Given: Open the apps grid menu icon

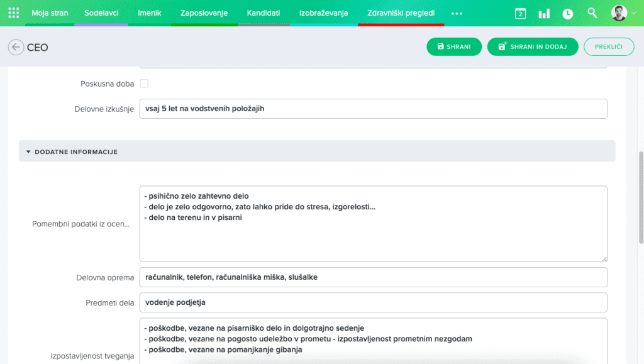Looking at the screenshot, I should 13,13.
